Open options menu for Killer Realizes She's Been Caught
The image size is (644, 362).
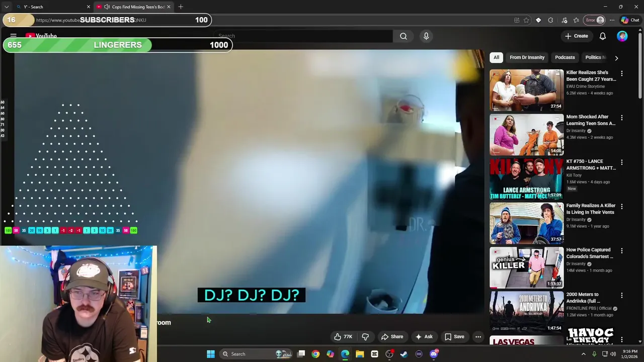tap(622, 73)
